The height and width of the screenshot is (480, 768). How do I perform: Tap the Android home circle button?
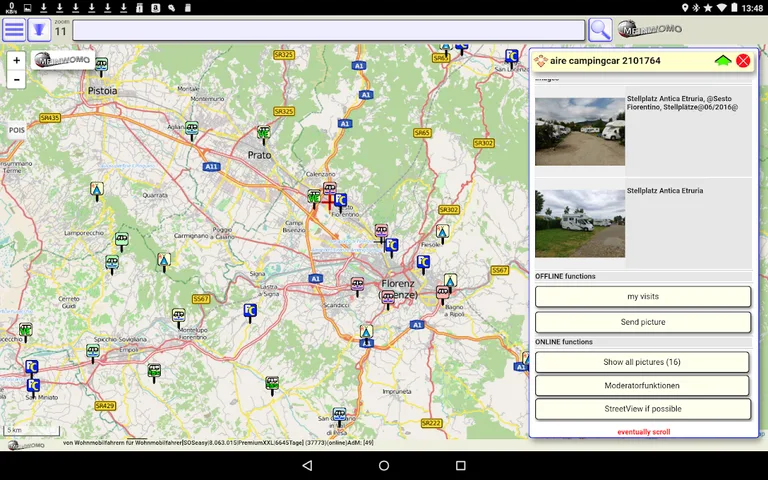tap(384, 465)
